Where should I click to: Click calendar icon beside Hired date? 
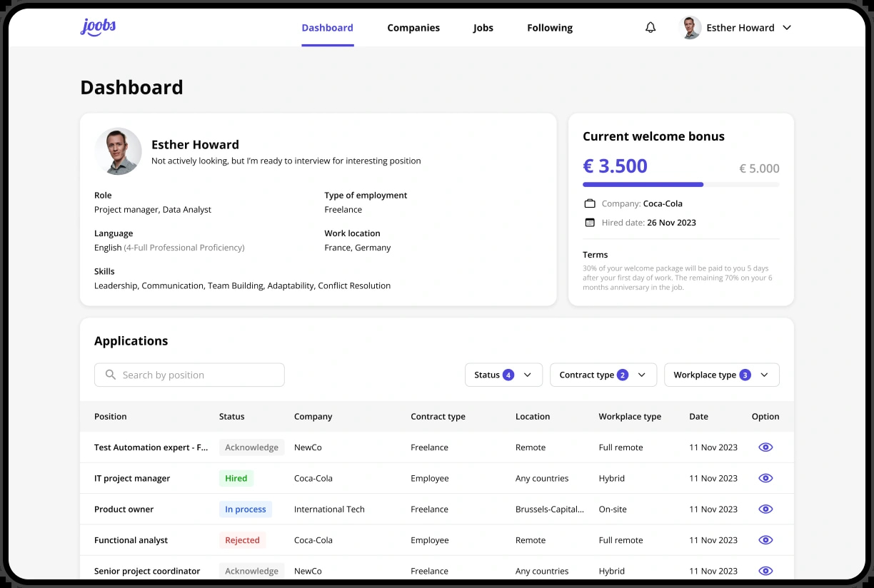(x=590, y=223)
